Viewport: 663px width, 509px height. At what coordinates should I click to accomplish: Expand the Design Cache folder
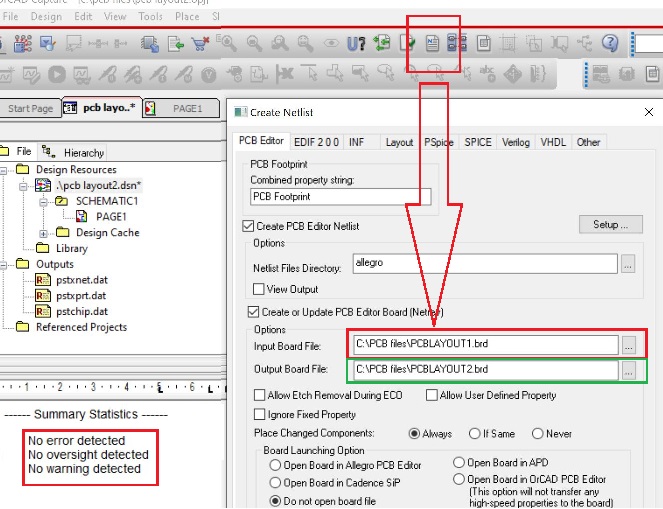[x=43, y=233]
